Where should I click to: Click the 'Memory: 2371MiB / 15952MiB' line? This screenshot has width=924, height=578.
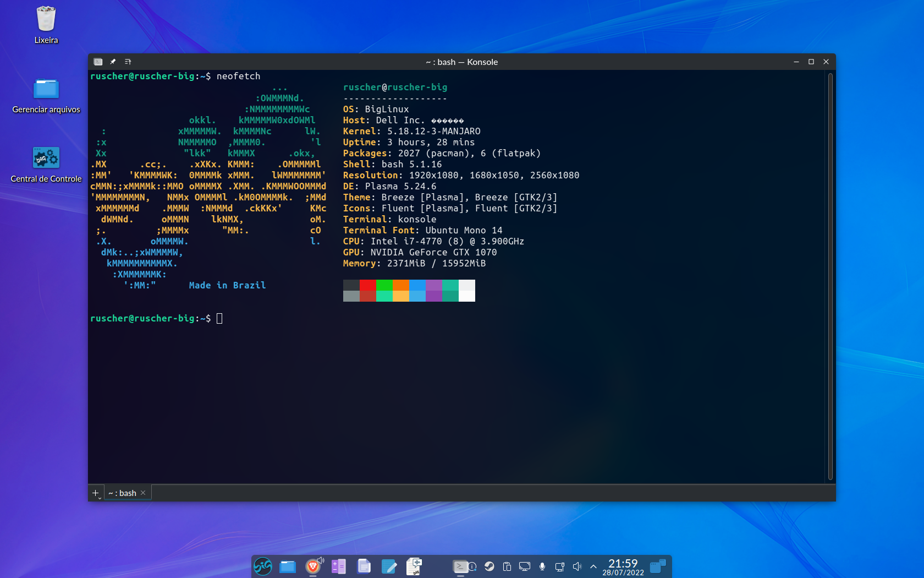coord(415,263)
